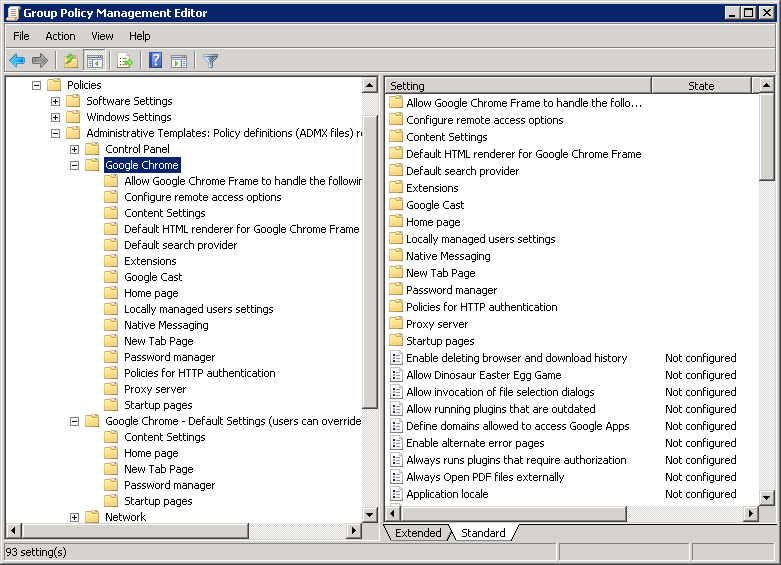Click tree pane scroll down arrow
Image resolution: width=781 pixels, height=565 pixels.
tap(369, 515)
